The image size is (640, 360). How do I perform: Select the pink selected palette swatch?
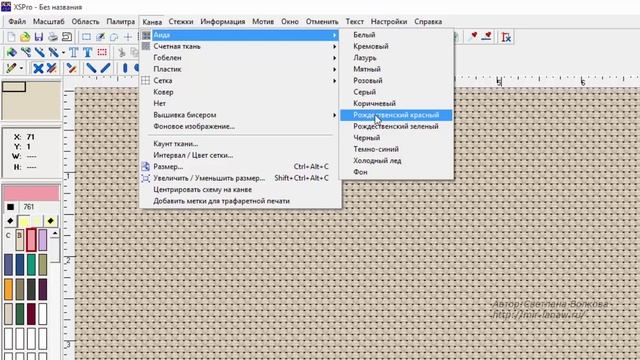pos(31,240)
